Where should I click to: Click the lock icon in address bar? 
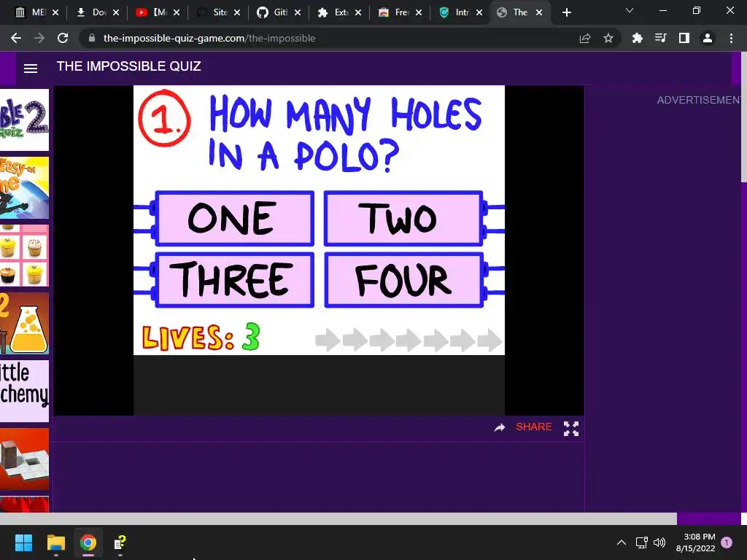pos(92,38)
